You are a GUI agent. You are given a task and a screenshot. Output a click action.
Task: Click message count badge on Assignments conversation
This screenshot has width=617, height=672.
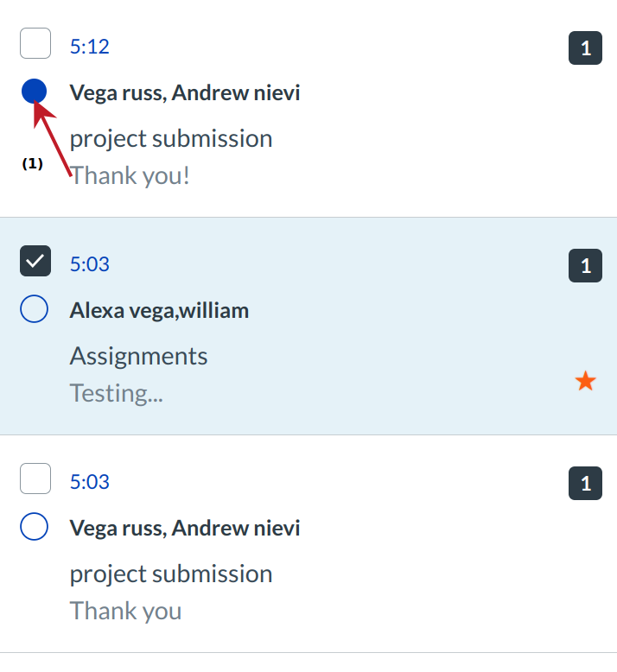click(585, 266)
